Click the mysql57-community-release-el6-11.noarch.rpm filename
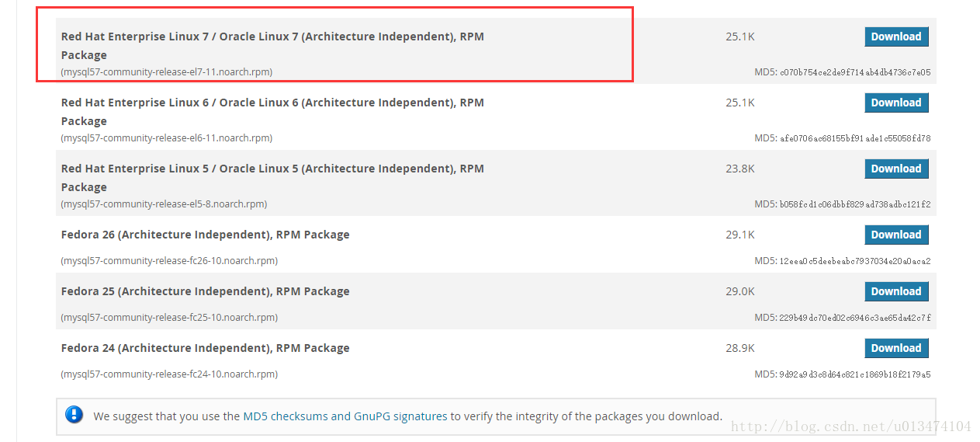This screenshot has height=442, width=980. (x=167, y=138)
